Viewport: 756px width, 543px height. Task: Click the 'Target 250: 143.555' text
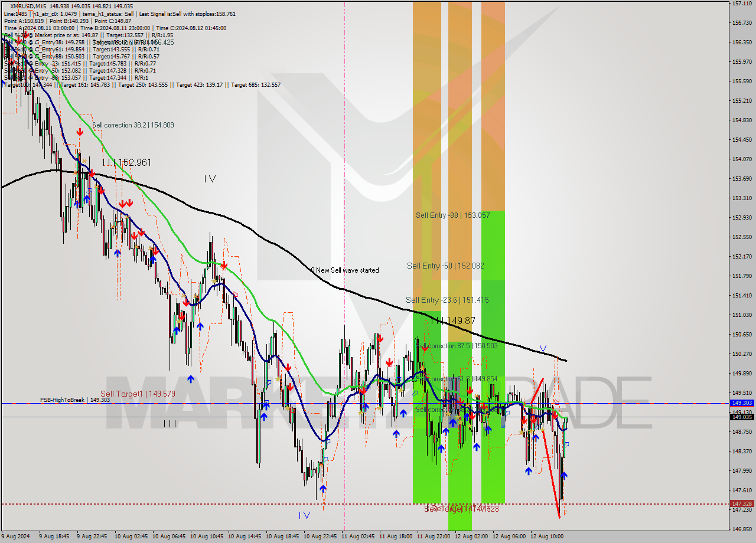143,85
